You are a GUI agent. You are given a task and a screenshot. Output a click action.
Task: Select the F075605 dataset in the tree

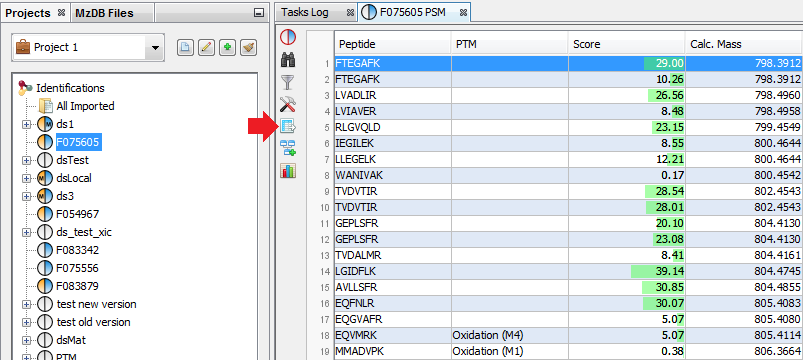[x=78, y=142]
